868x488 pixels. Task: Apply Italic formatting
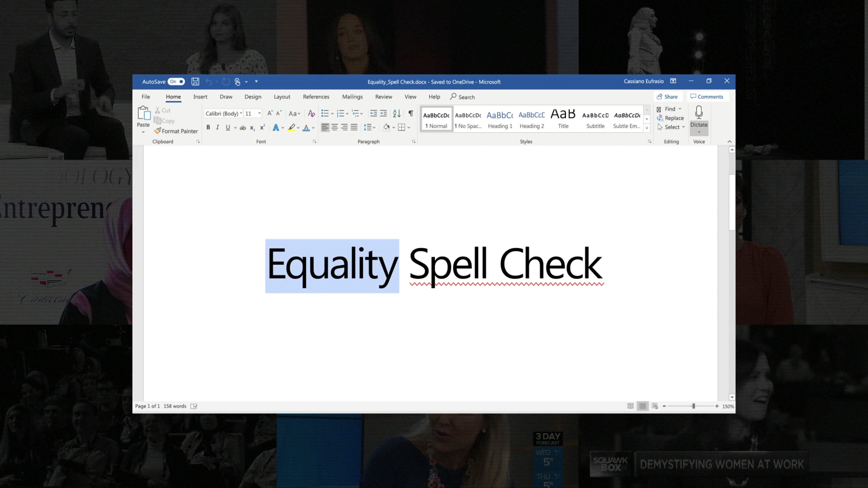pos(217,127)
